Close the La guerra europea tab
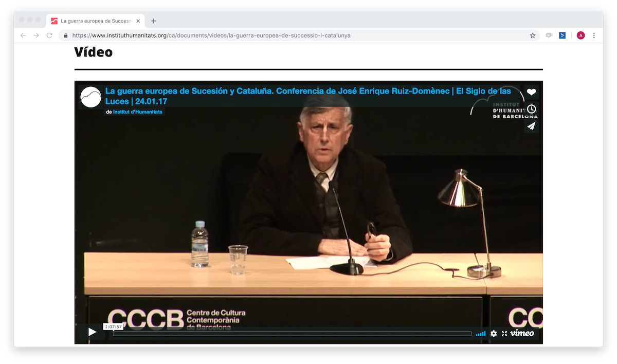The width and height of the screenshot is (617, 364). [x=138, y=21]
